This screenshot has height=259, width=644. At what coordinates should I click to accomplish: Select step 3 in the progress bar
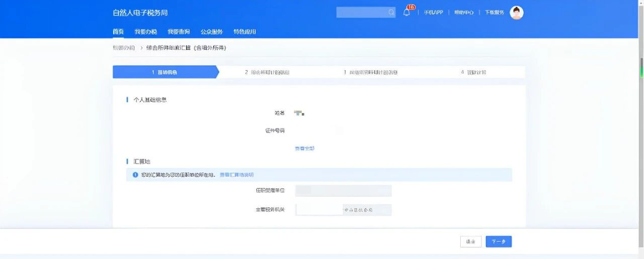pos(371,72)
